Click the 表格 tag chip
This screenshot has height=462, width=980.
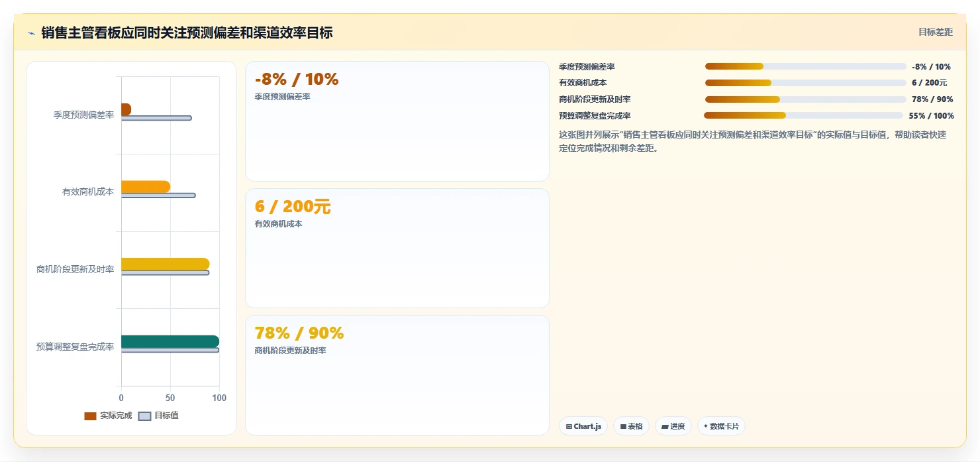point(631,426)
